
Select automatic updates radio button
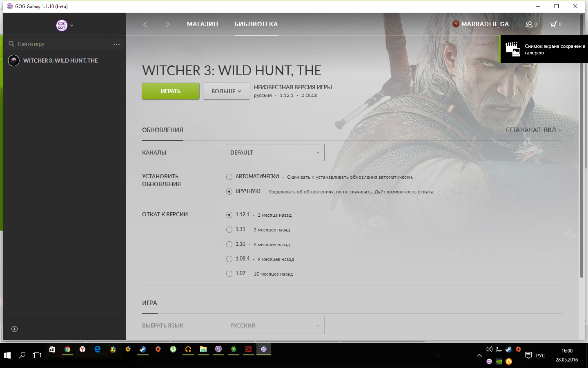coord(229,177)
